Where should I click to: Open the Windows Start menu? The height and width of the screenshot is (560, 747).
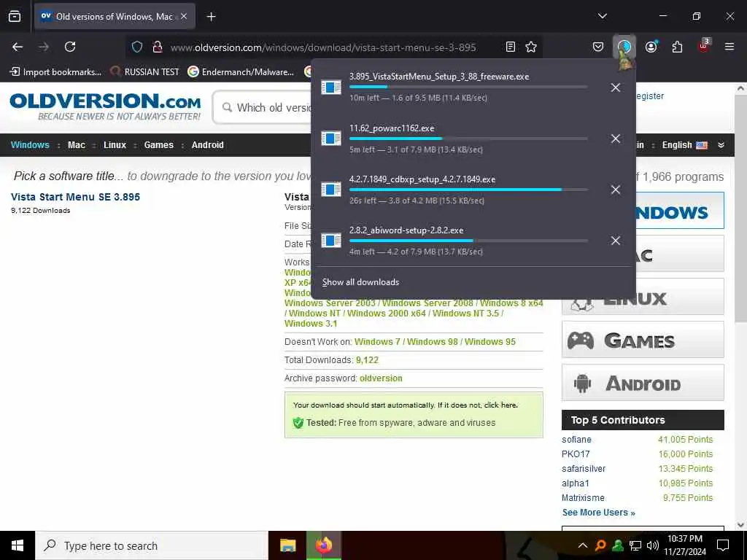(18, 545)
